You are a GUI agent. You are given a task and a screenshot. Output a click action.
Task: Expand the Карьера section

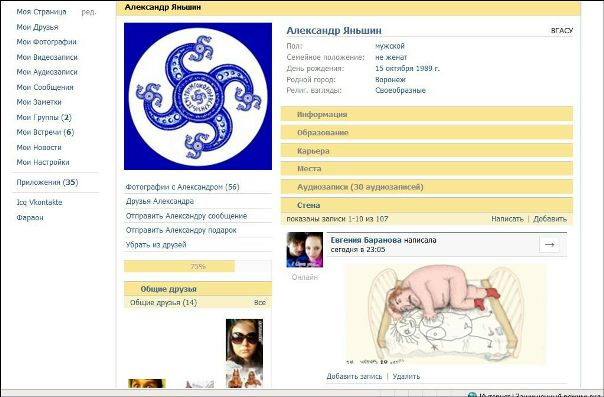pos(426,151)
